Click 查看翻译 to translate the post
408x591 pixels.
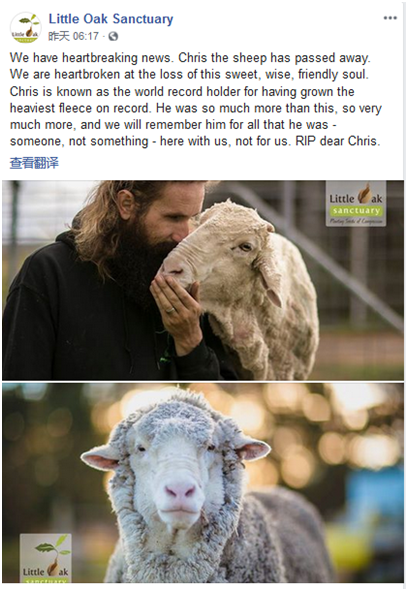coord(34,163)
